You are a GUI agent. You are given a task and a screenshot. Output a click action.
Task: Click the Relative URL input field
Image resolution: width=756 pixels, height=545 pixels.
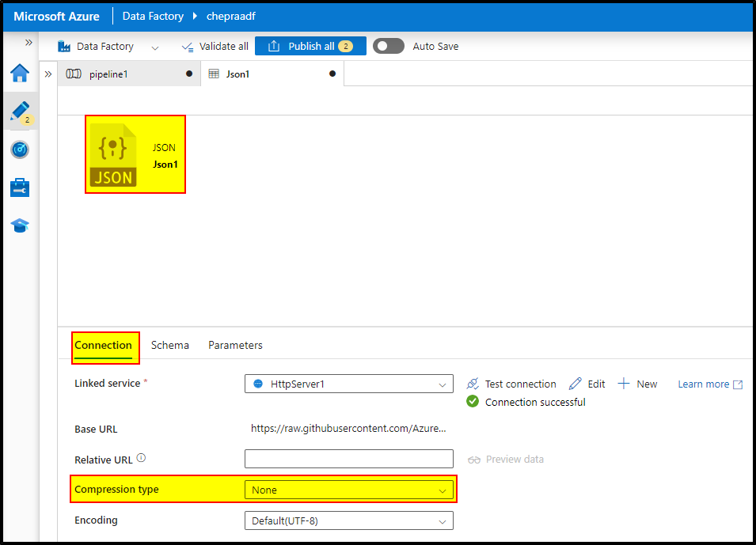pos(348,459)
